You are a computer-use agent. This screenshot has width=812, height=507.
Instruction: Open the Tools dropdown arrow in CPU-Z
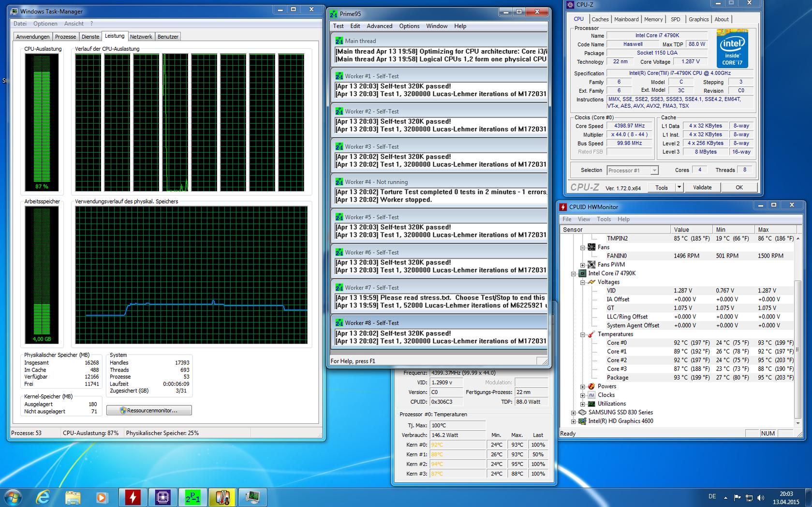coord(679,187)
